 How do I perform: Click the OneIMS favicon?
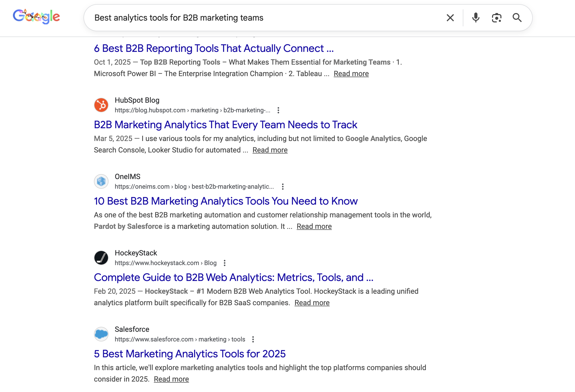(x=101, y=181)
